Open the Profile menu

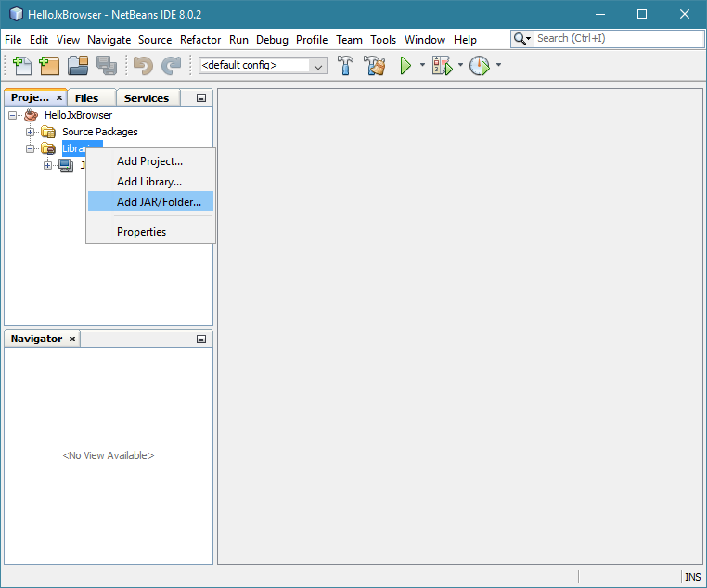coord(312,40)
